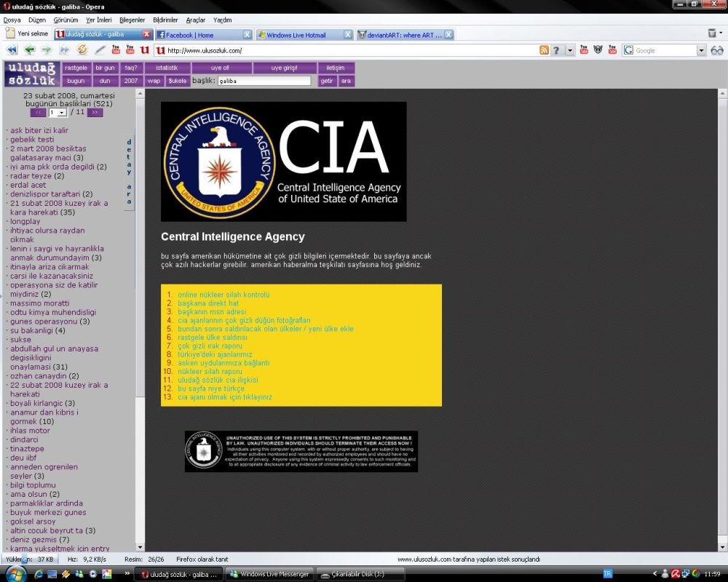Click the getir button
The image size is (728, 582).
tap(327, 81)
